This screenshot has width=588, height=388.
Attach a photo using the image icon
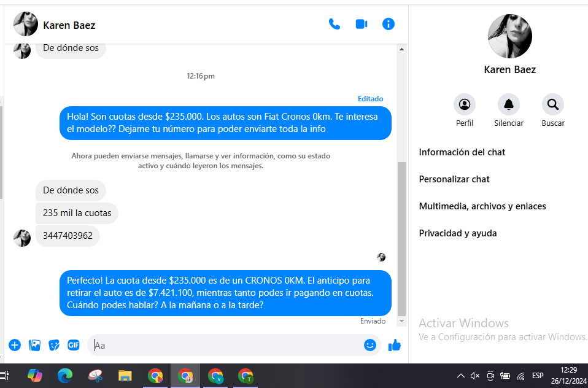click(x=35, y=345)
